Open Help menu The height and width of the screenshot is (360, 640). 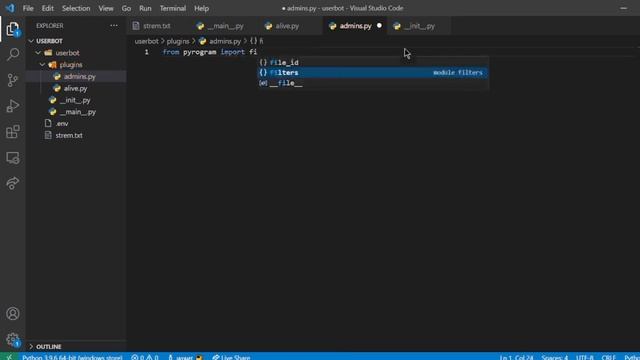[x=201, y=8]
